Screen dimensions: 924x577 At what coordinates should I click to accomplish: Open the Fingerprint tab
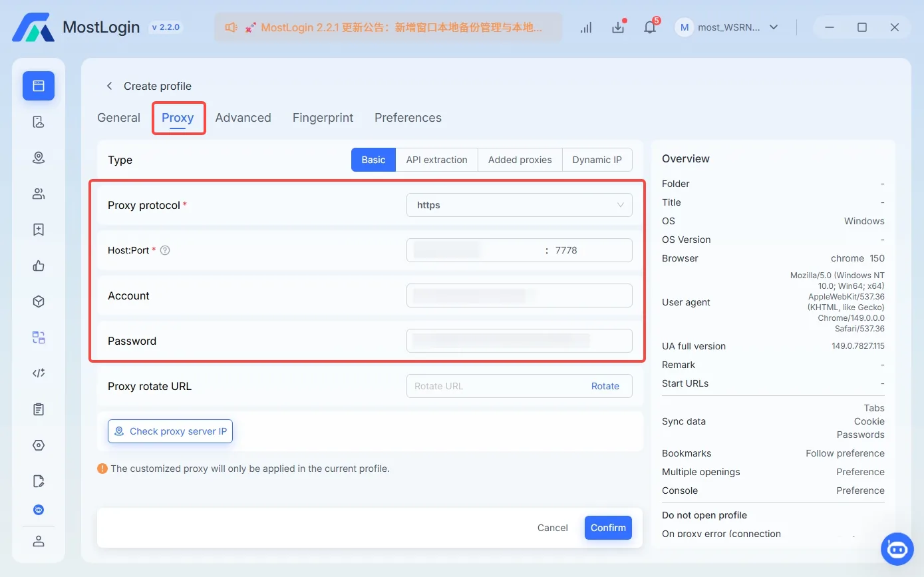click(x=323, y=118)
